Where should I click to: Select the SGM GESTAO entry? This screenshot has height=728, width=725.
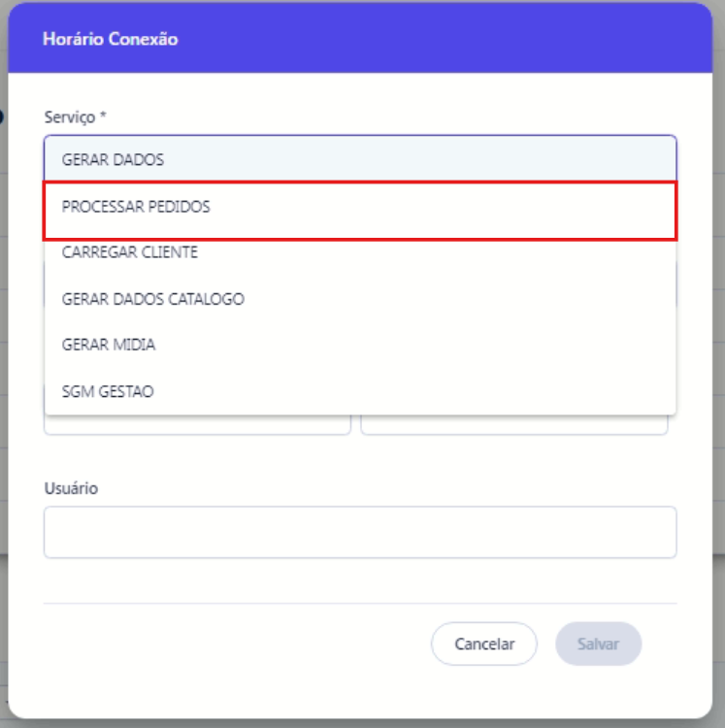click(x=108, y=391)
